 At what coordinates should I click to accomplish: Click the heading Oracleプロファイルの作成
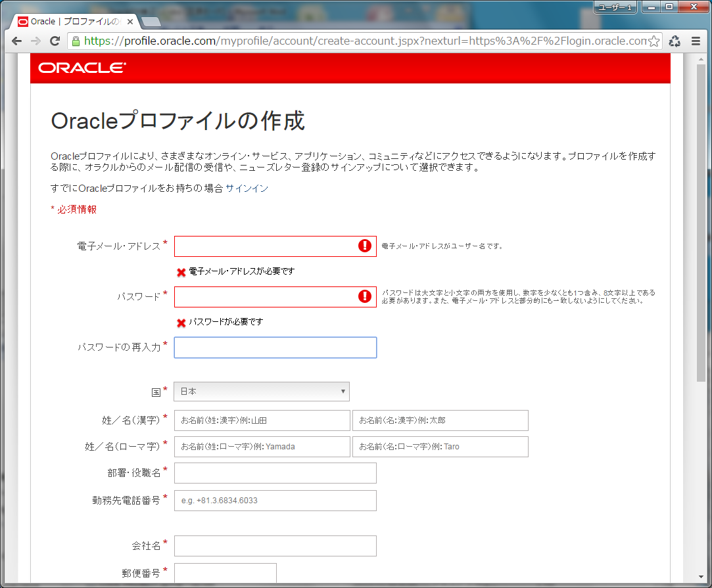tap(178, 121)
